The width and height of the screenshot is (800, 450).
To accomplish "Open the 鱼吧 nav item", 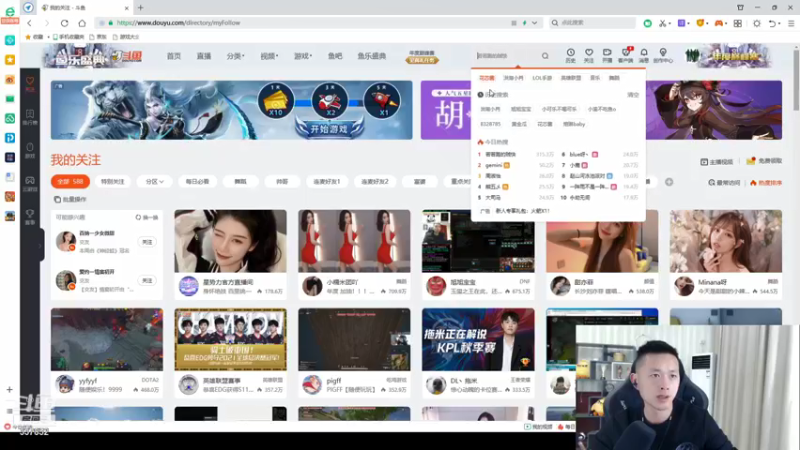I will click(x=335, y=56).
